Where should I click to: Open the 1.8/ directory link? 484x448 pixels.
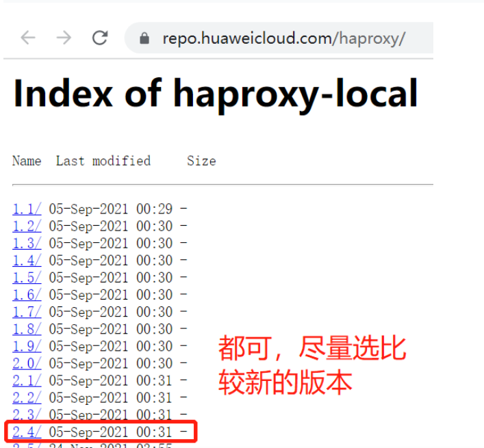(x=27, y=329)
